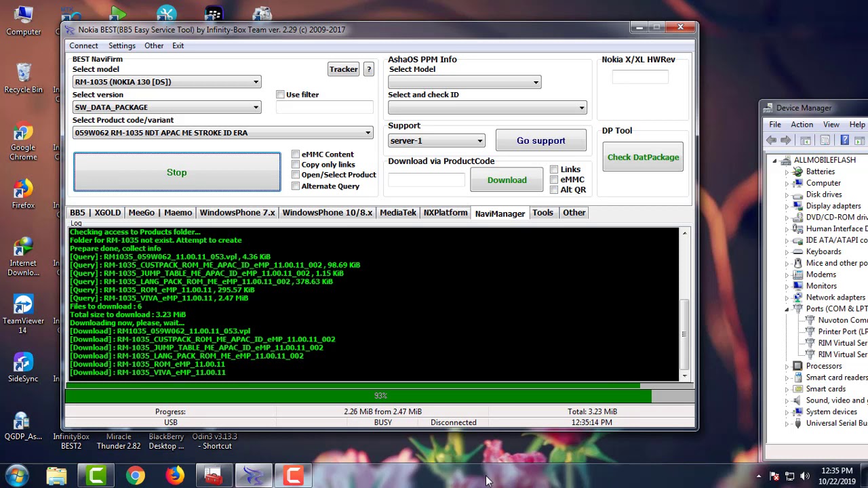Click the Nokia X/XL HWRev field
Viewport: 868px width, 488px height.
(x=640, y=77)
